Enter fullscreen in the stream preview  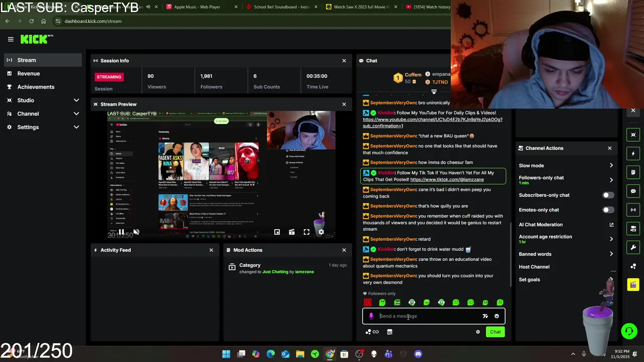pyautogui.click(x=306, y=232)
